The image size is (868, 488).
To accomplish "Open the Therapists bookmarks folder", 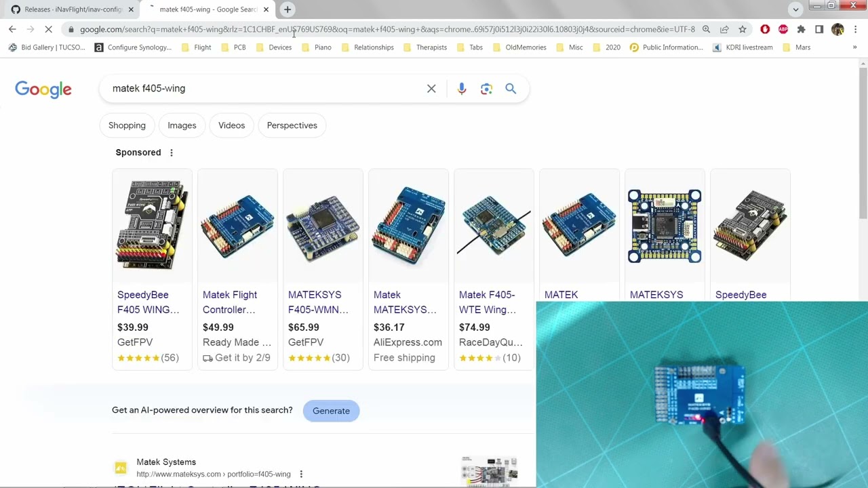I will point(425,47).
